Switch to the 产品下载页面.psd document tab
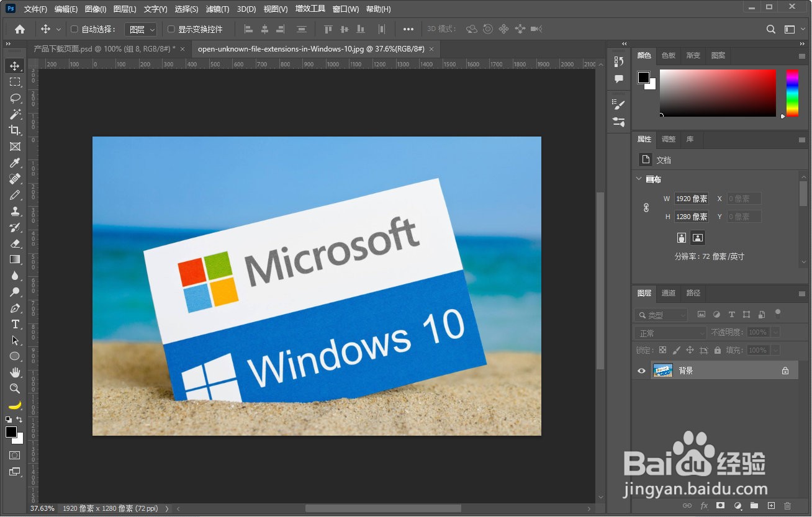This screenshot has width=812, height=517. pos(108,48)
